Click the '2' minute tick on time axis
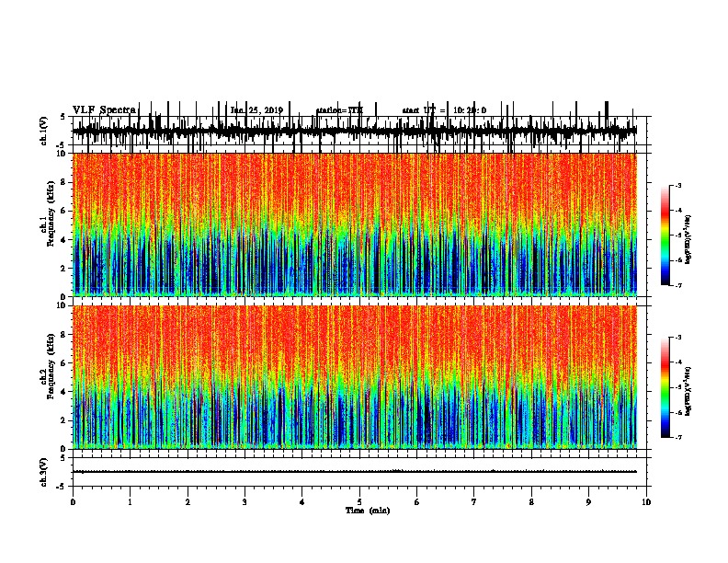The width and height of the screenshot is (728, 563). tap(188, 502)
